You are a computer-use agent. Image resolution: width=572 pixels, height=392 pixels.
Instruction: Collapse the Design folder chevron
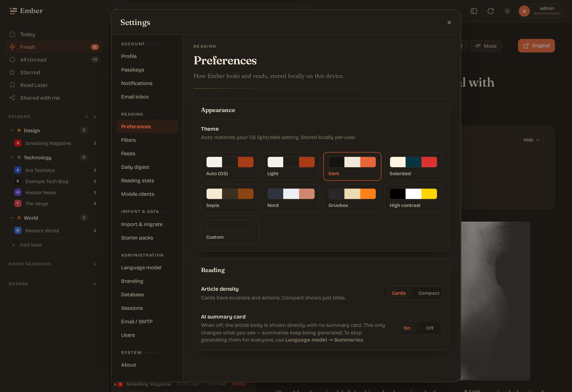pyautogui.click(x=11, y=130)
